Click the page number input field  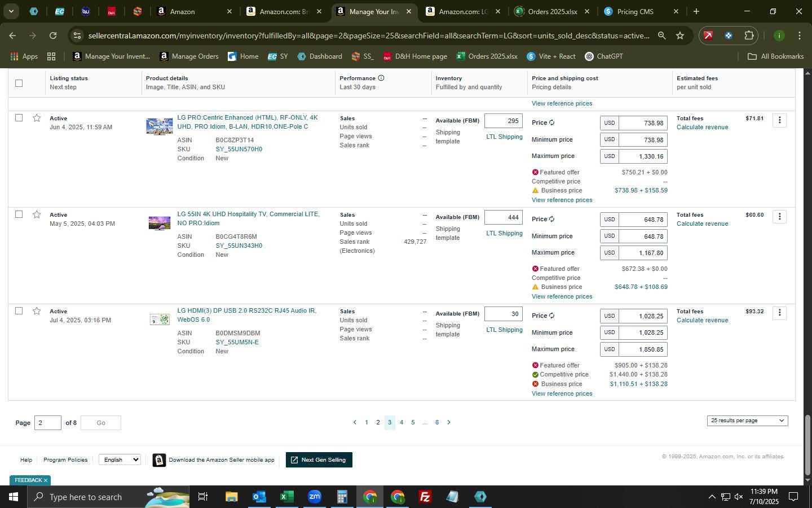click(48, 423)
